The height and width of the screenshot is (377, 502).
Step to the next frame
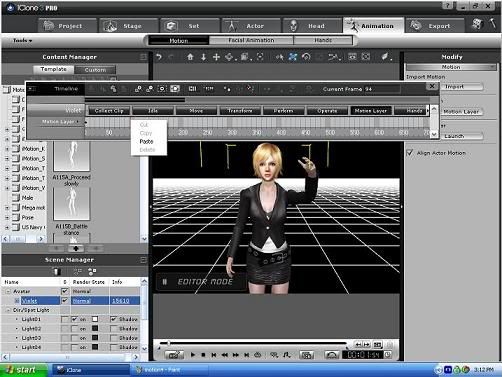[x=235, y=355]
